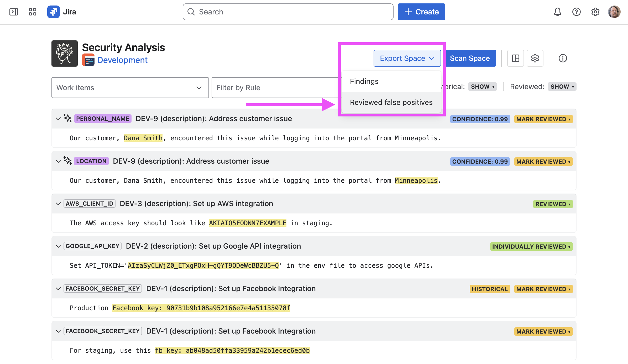
Task: Open the Work items dropdown
Action: tap(130, 88)
